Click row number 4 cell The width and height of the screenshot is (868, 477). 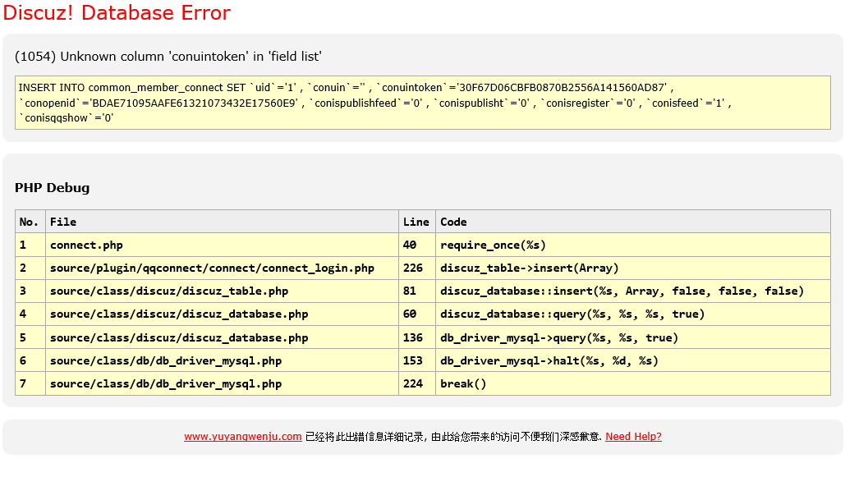[30, 314]
